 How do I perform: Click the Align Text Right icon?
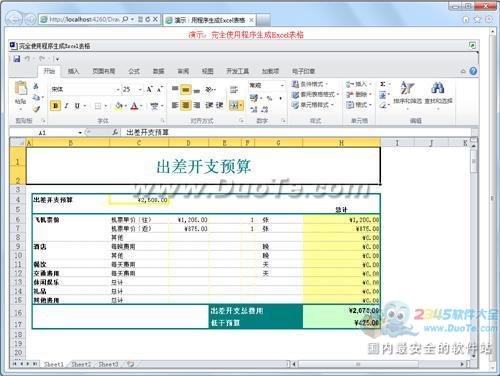(197, 105)
